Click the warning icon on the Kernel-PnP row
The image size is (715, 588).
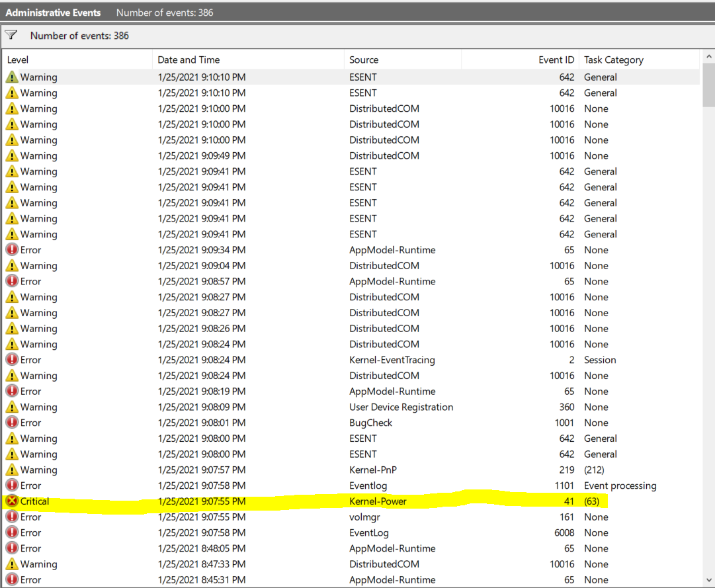(12, 470)
